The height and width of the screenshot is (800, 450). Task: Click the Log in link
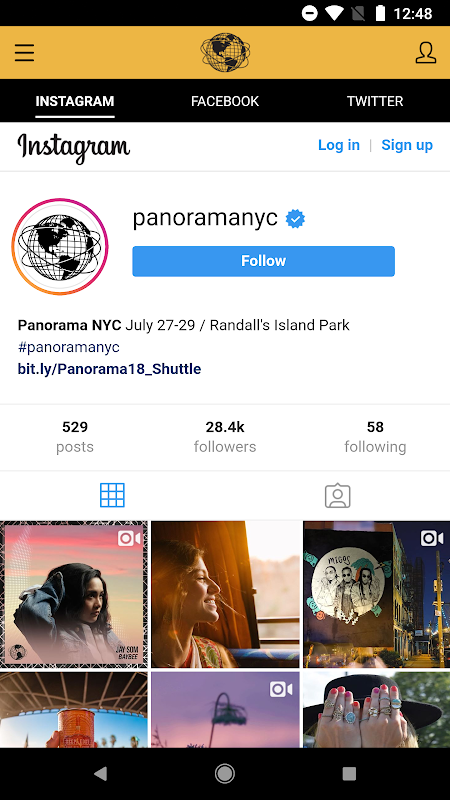tap(339, 145)
